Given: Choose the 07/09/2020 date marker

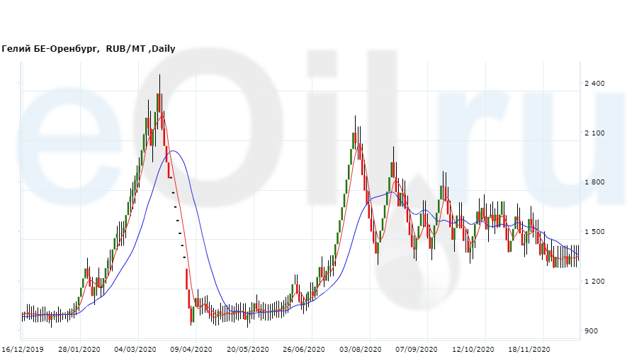Looking at the screenshot, I should pos(417,350).
